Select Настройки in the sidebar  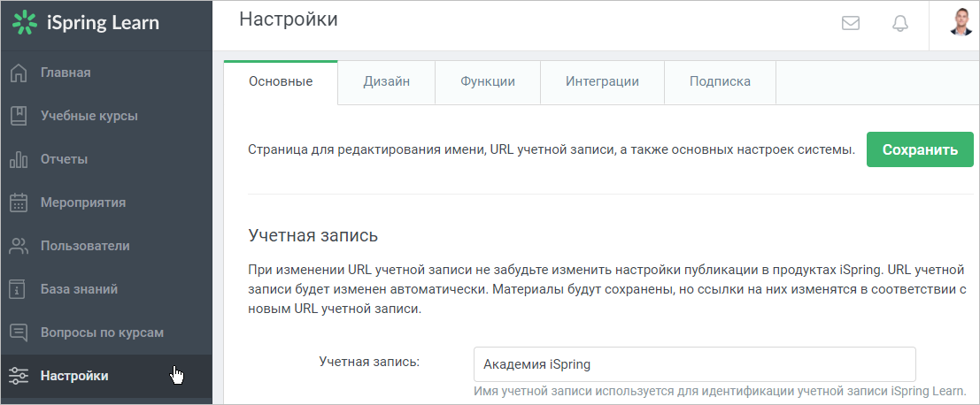(106, 376)
